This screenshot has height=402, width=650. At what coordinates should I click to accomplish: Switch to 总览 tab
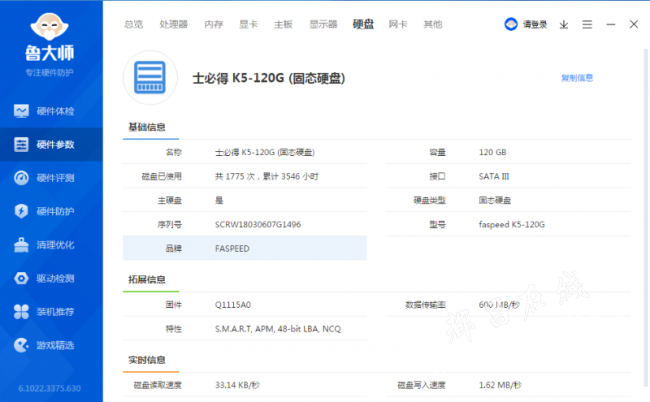pos(133,24)
